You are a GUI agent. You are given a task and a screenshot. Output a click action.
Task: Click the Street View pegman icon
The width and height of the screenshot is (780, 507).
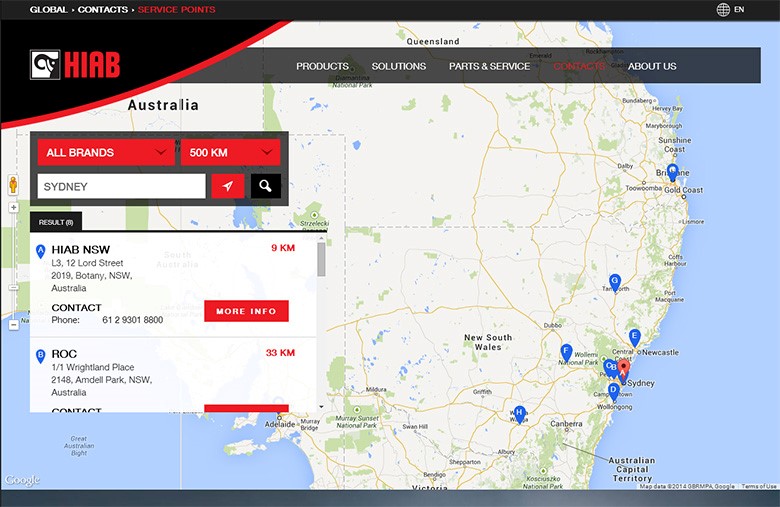click(13, 185)
